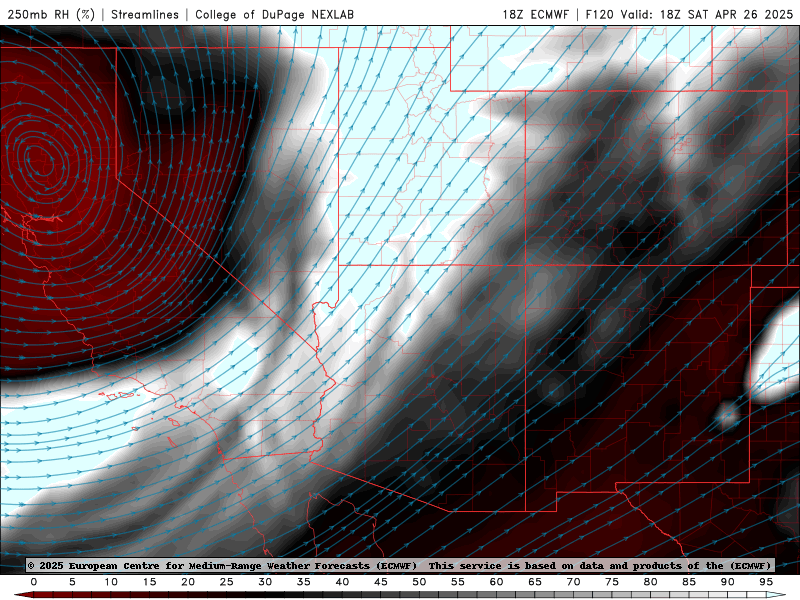Click the colorbar label "70"
Image resolution: width=800 pixels, height=600 pixels.
pos(573,582)
